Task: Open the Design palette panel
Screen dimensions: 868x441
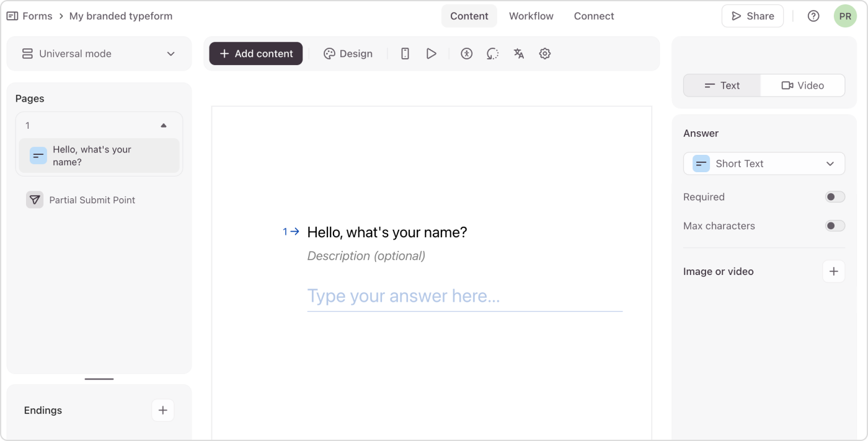Action: [x=348, y=53]
